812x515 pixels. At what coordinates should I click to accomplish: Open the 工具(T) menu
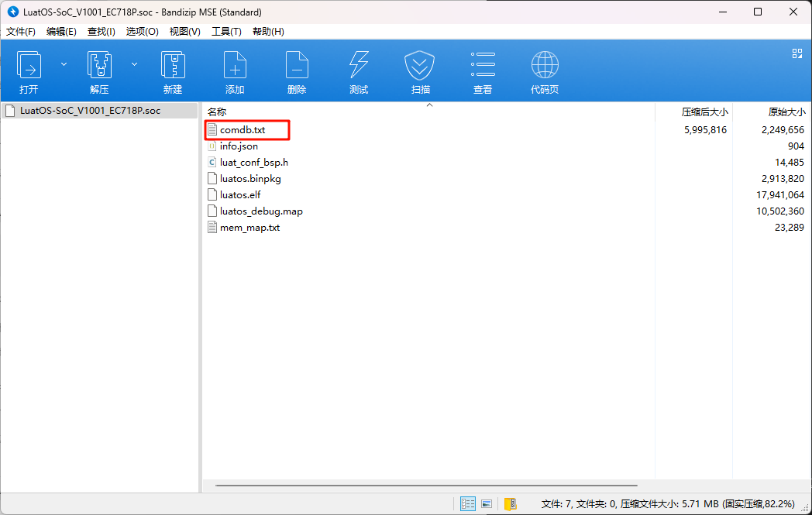[226, 32]
